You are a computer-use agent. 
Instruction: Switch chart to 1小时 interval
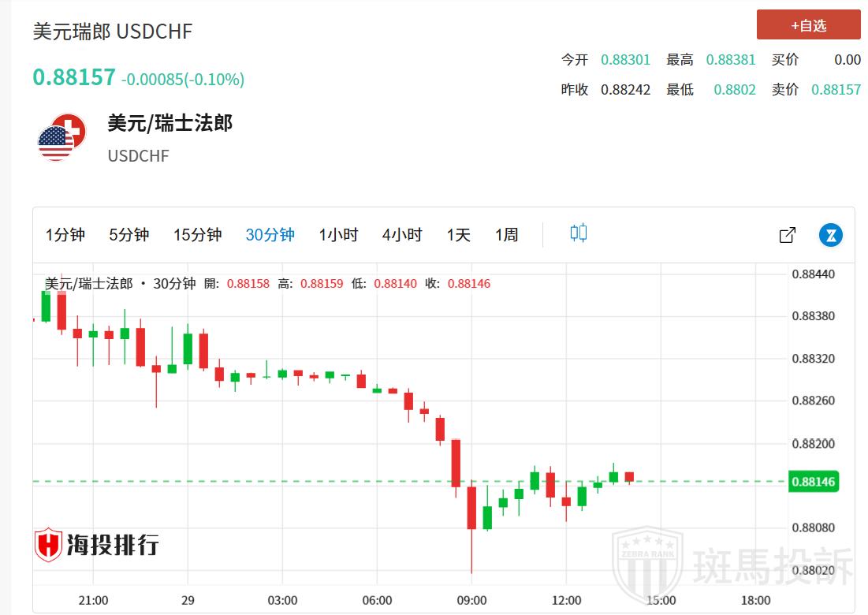pyautogui.click(x=338, y=235)
